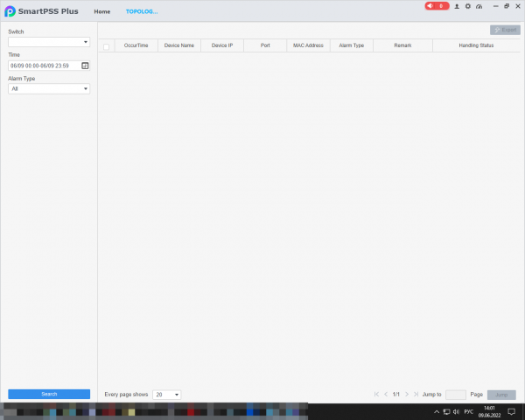Viewport: 525px width, 420px height.
Task: Click the Handling Status column header
Action: pos(476,45)
